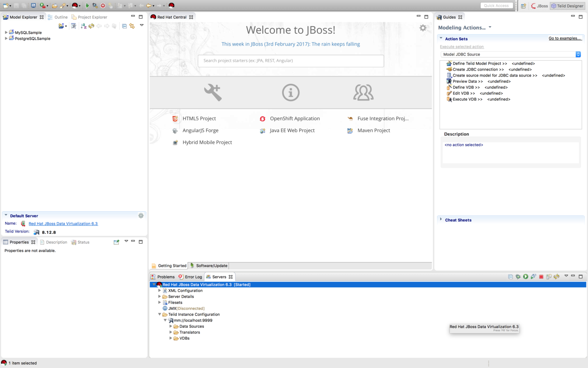The height and width of the screenshot is (368, 588).
Task: Click Collapse All icon in Model Explorer
Action: 124,26
